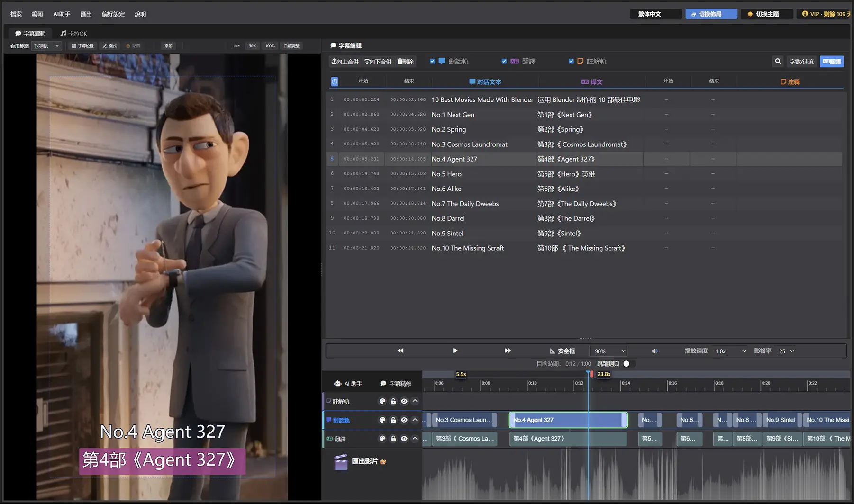Open the 影格率 25 dropdown
Image resolution: width=854 pixels, height=504 pixels.
pyautogui.click(x=786, y=351)
